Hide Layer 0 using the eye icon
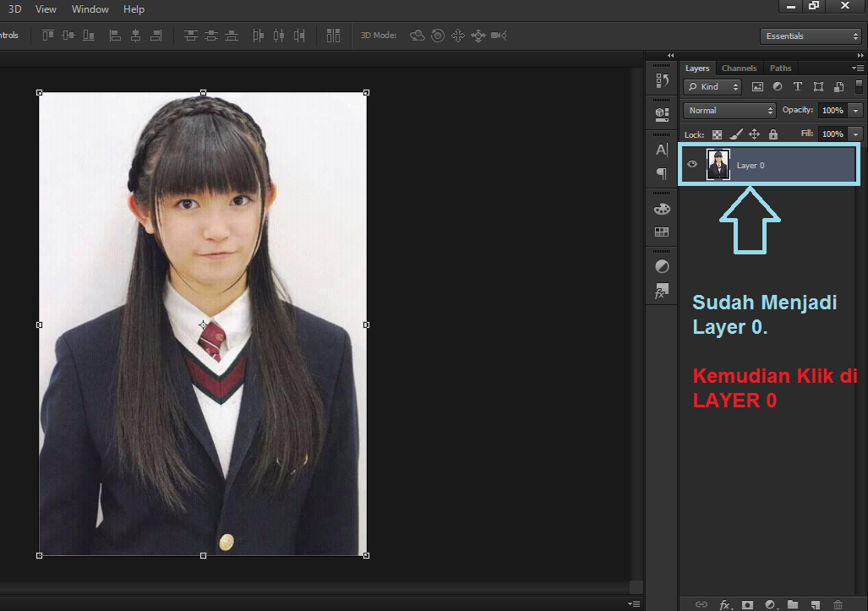 [692, 165]
